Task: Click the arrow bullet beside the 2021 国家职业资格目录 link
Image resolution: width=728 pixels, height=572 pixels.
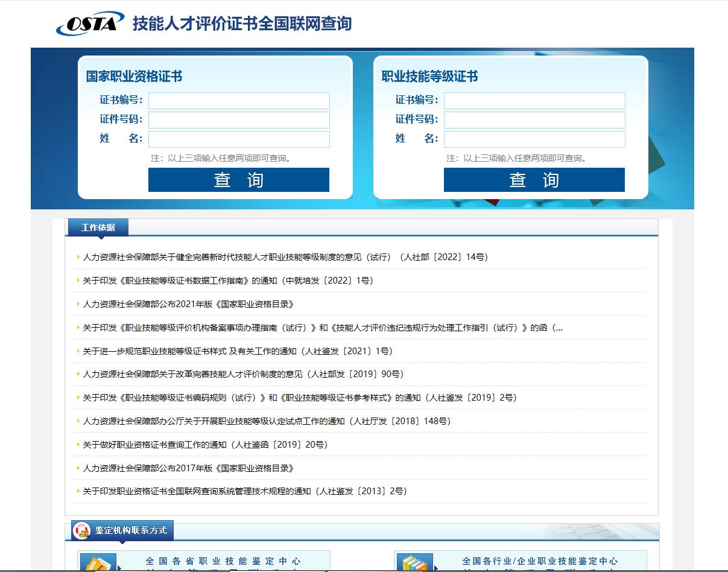Action: [x=77, y=303]
